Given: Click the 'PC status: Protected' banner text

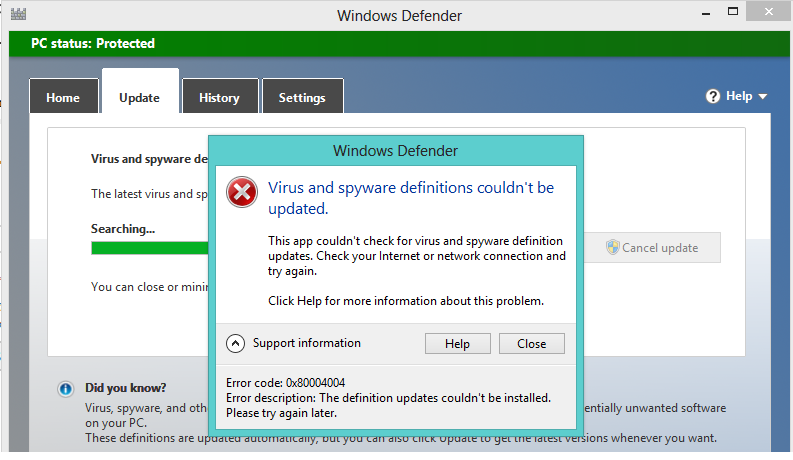Looking at the screenshot, I should [x=93, y=43].
